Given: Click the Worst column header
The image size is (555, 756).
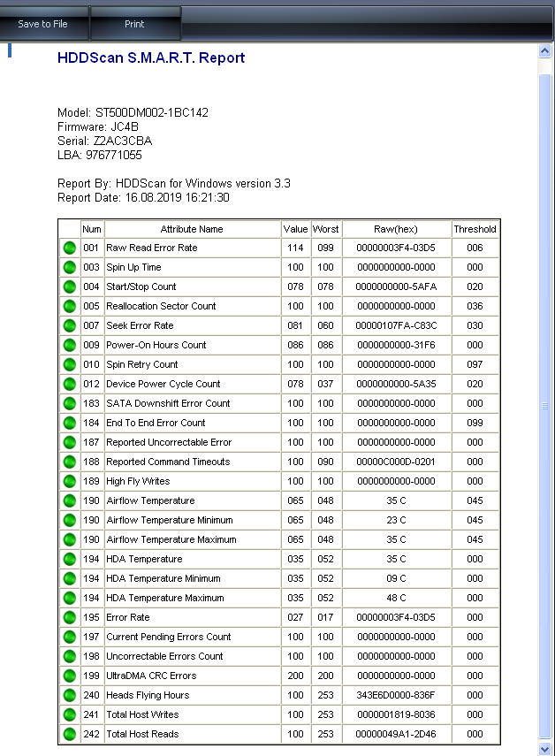Looking at the screenshot, I should click(326, 229).
